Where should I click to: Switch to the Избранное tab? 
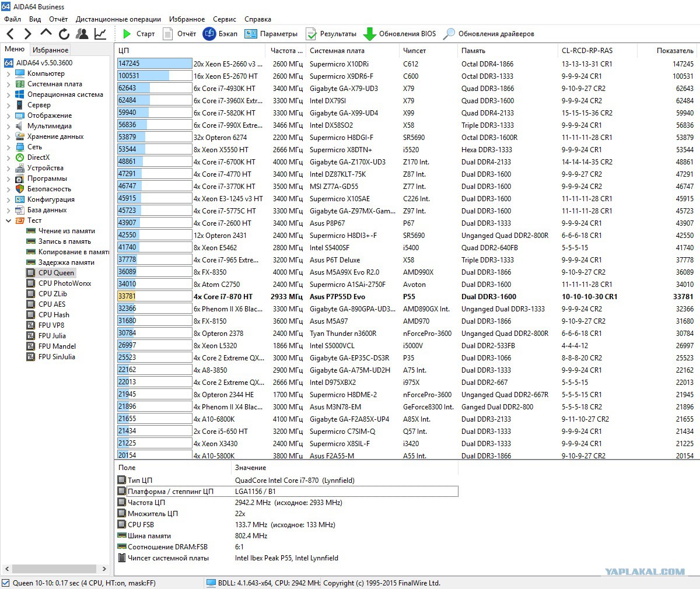pyautogui.click(x=51, y=50)
